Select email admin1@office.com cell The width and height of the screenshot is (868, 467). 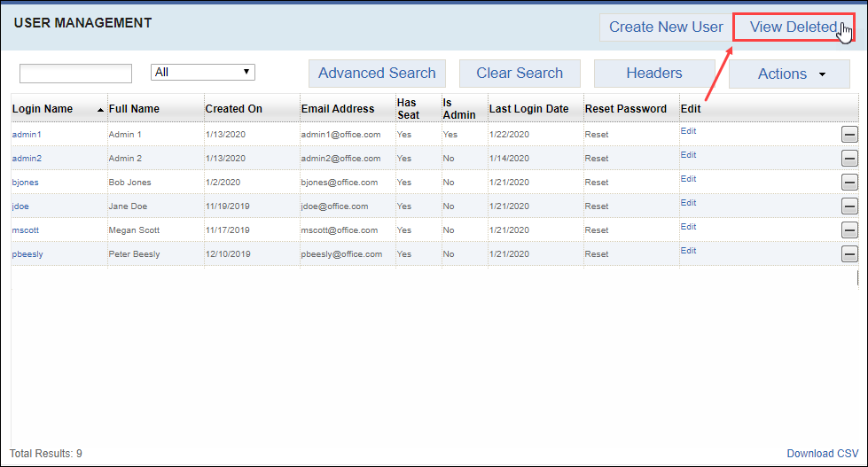coord(341,135)
